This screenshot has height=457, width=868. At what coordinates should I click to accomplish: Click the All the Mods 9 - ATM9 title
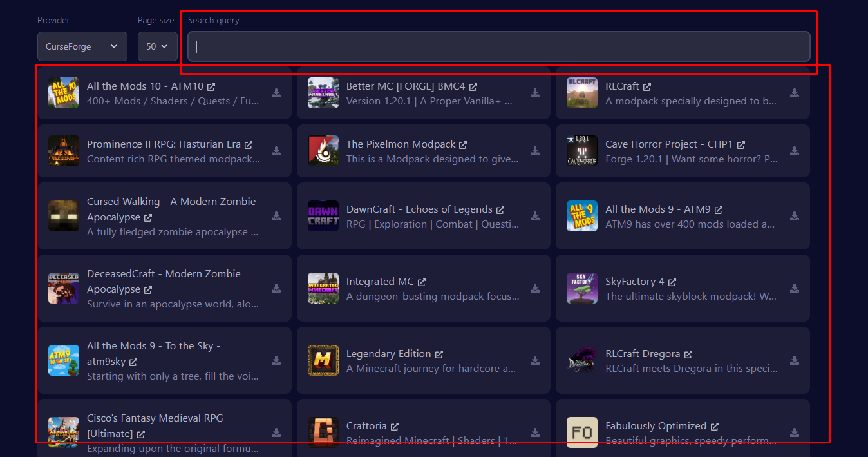tap(657, 209)
